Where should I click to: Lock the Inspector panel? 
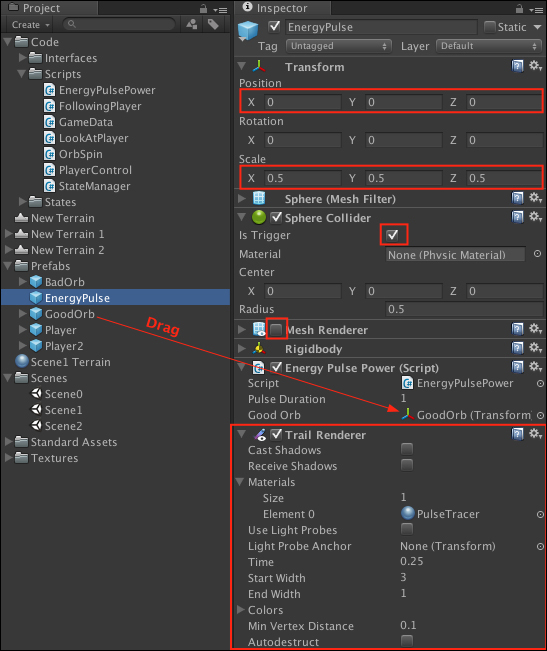click(x=519, y=8)
